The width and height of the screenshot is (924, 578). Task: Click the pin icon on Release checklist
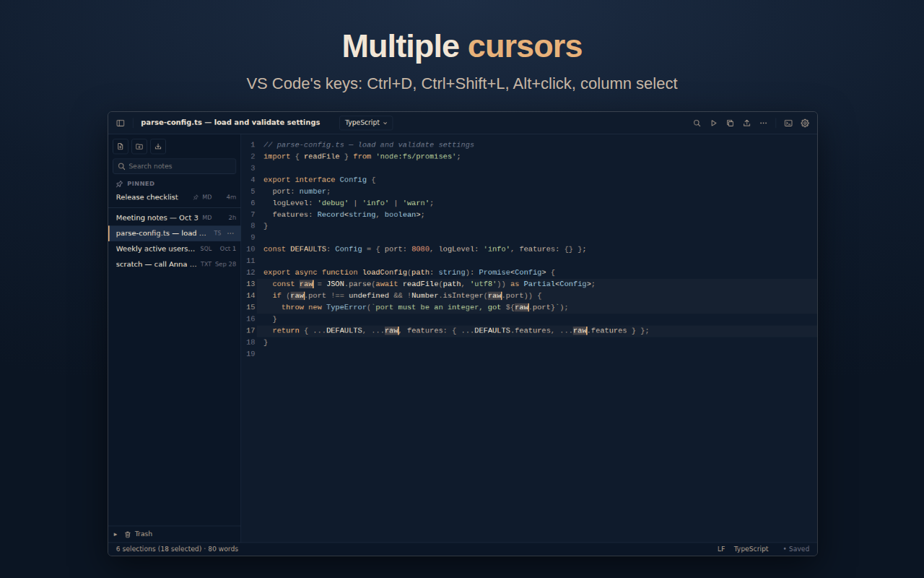click(196, 197)
